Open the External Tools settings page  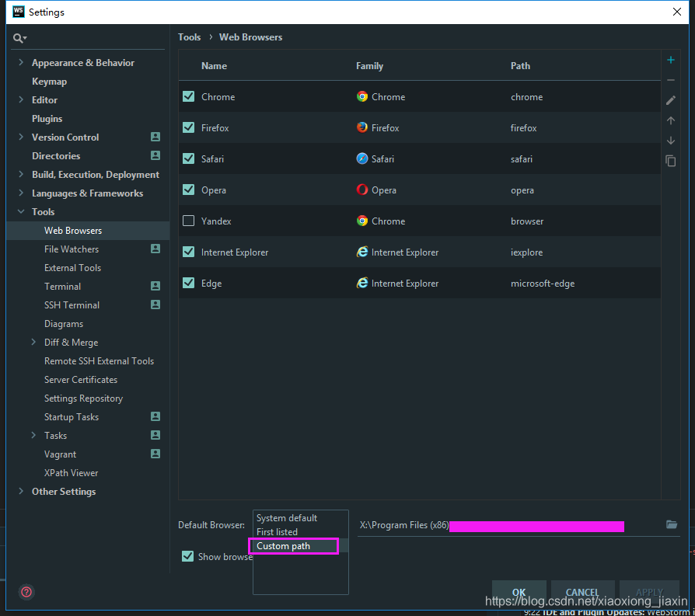coord(73,268)
